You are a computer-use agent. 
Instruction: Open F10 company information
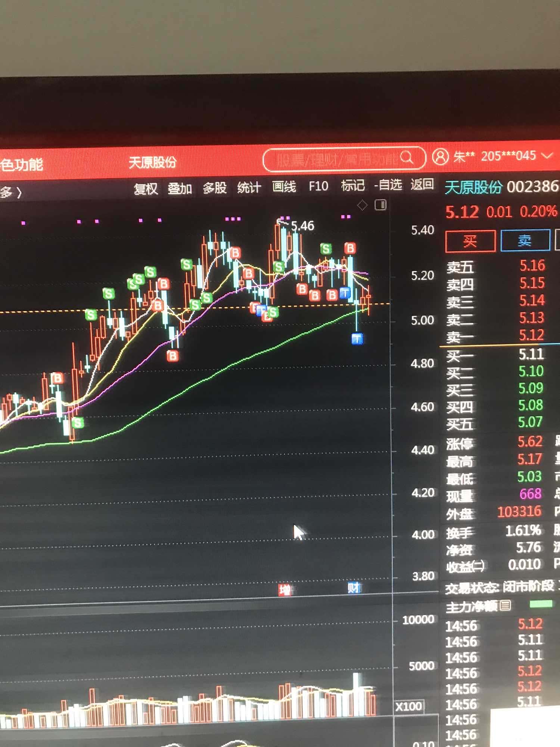[x=318, y=186]
